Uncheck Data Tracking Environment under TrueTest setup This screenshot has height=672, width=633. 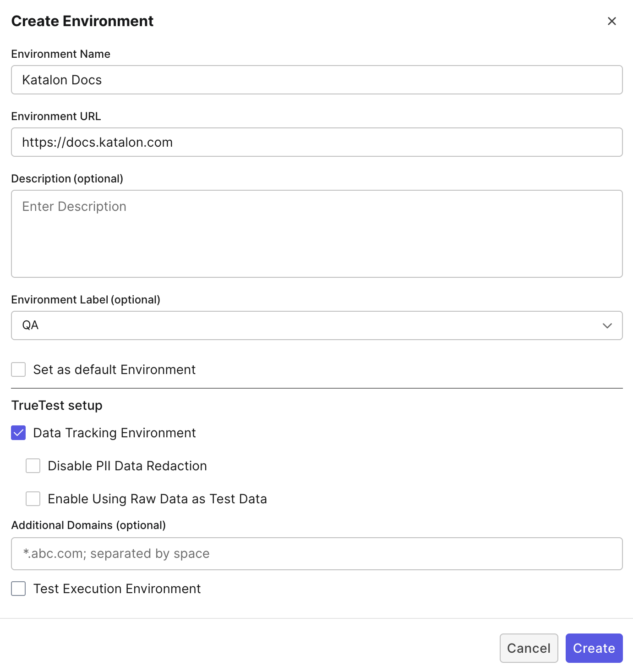tap(18, 433)
